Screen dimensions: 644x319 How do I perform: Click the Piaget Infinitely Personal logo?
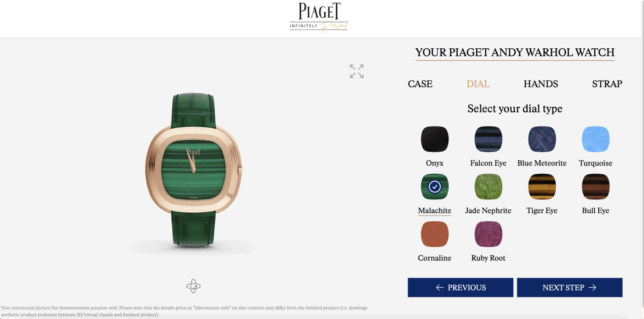point(318,18)
